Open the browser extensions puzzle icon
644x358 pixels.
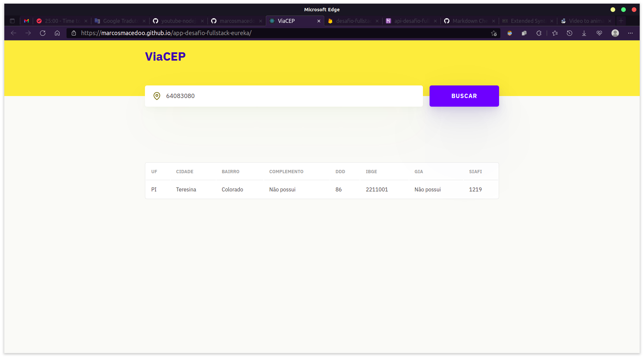click(539, 33)
